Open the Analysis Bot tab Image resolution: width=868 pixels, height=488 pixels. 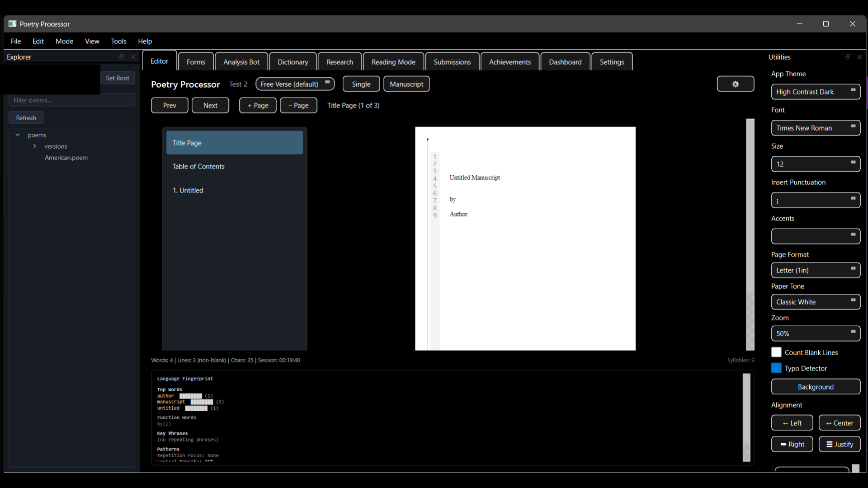(x=241, y=62)
